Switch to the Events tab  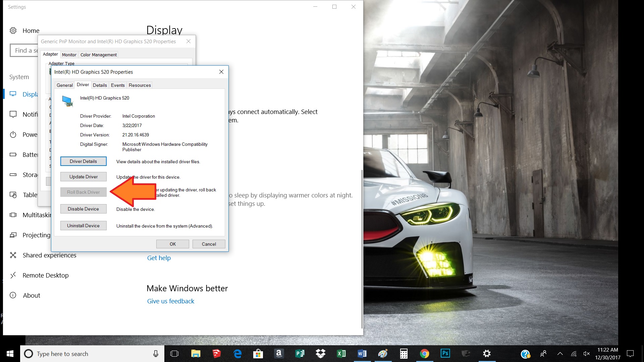118,85
